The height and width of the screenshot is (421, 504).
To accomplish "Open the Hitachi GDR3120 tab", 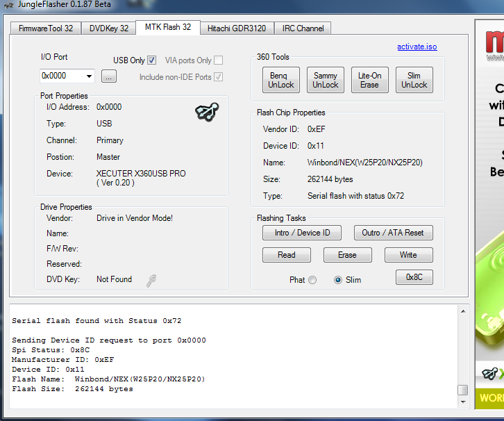I will [237, 28].
